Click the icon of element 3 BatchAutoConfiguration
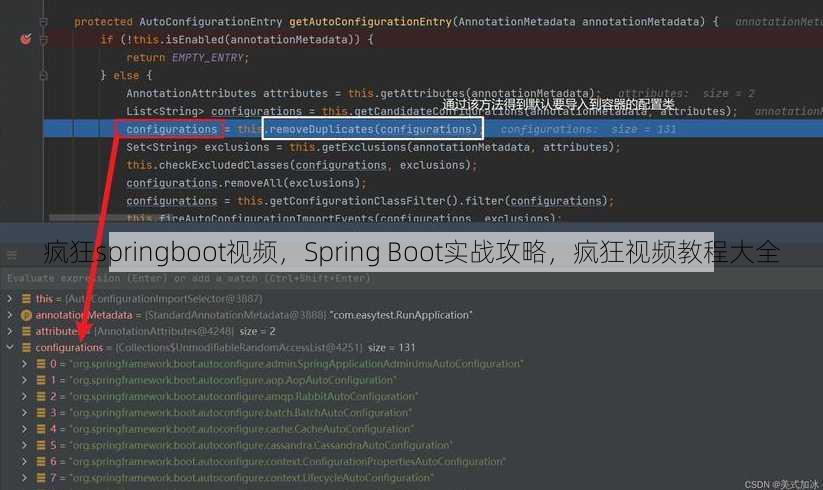This screenshot has height=490, width=823. [40, 412]
